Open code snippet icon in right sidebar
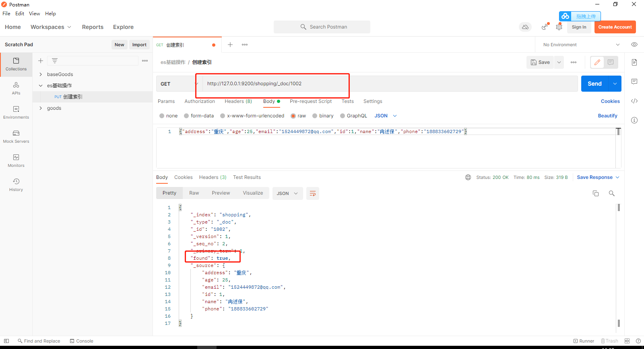Screen dimensions: 644x349 click(x=634, y=101)
